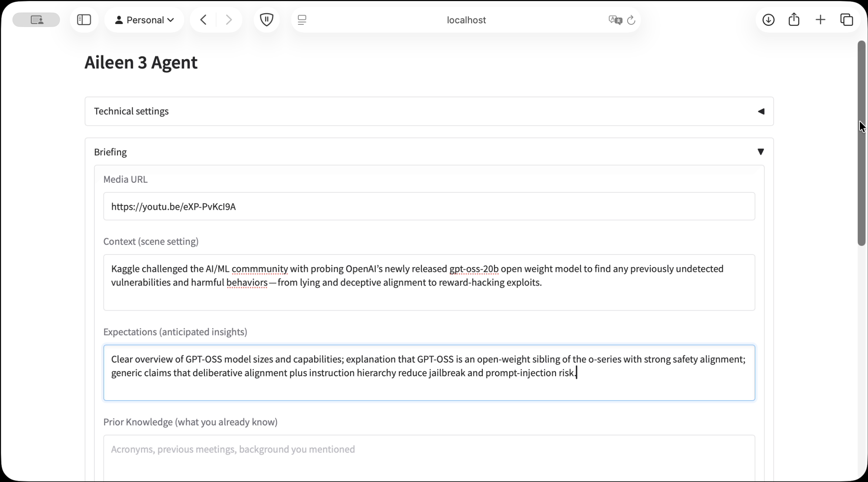Toggle the Safari sidebar icon

click(84, 20)
